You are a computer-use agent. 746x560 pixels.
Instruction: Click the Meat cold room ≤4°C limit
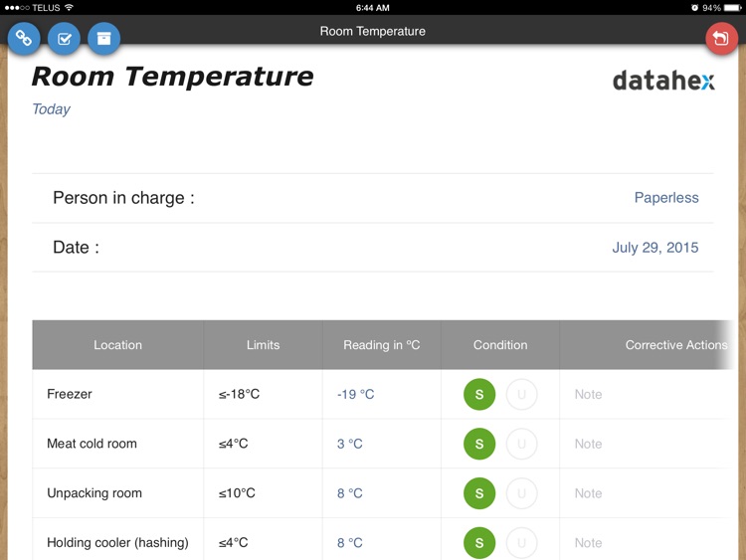click(263, 444)
